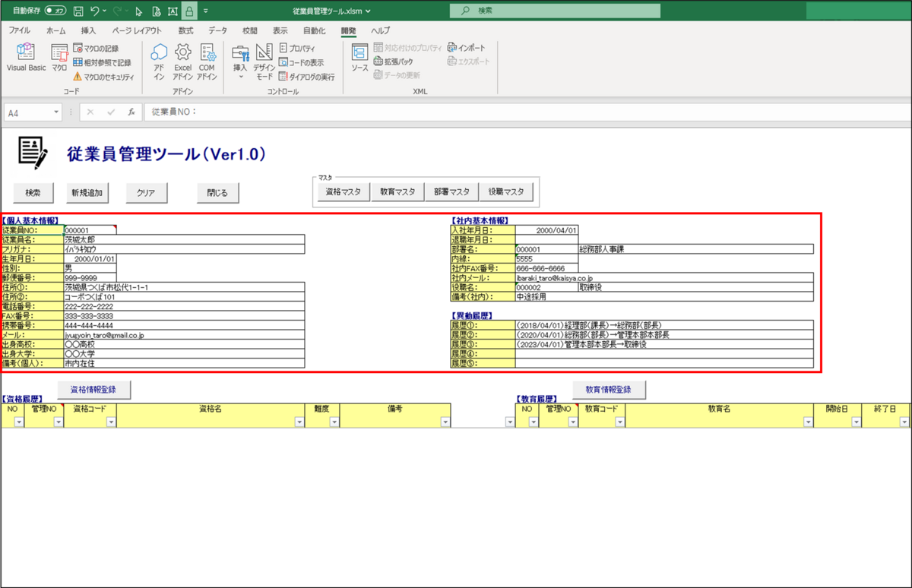Open the Macros dialog icon

[59, 57]
